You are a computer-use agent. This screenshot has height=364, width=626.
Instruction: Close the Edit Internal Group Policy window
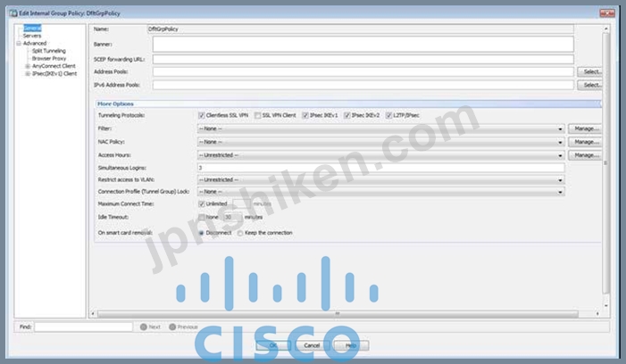[607, 13]
